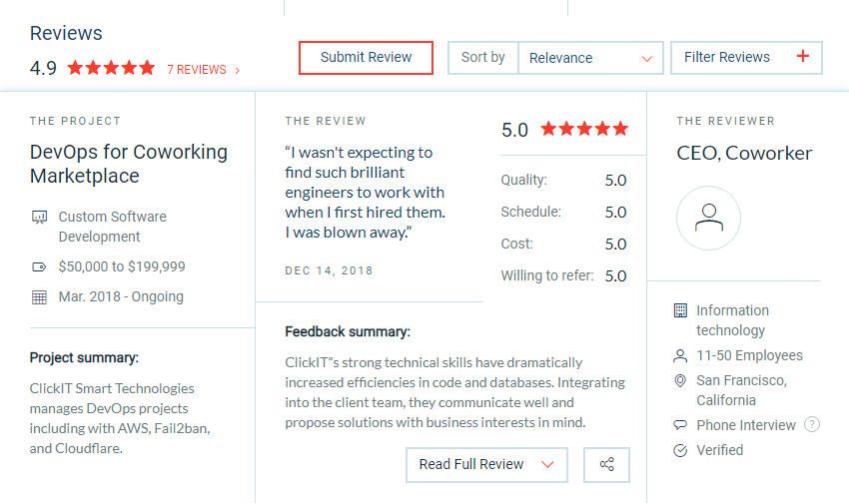Viewport: 849px width, 504px height.
Task: Click the Verified checkmark icon
Action: [681, 450]
